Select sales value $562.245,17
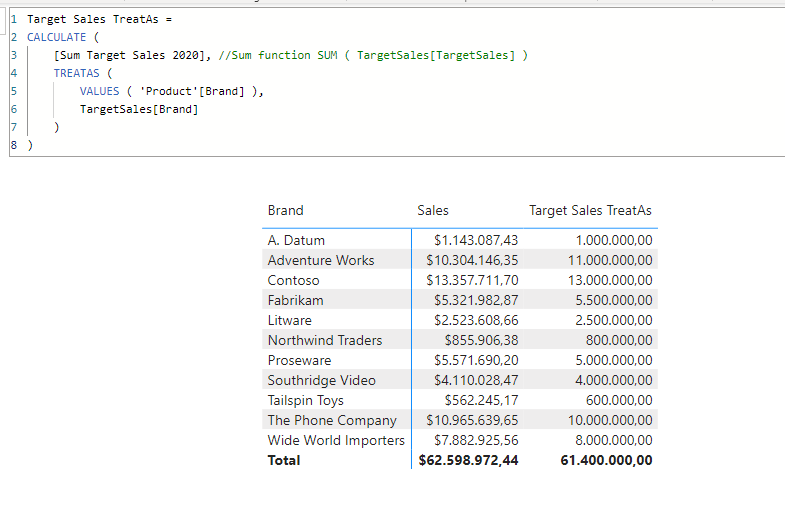 (482, 400)
